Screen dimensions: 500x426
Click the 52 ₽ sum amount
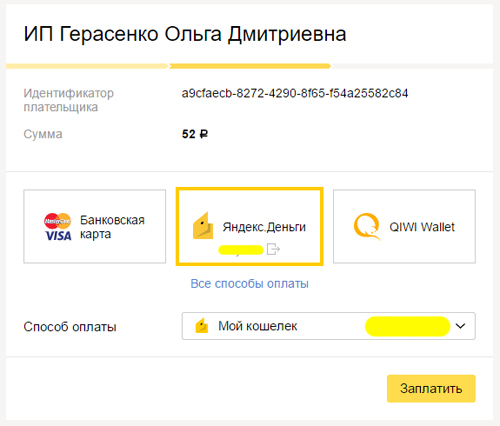pos(195,134)
